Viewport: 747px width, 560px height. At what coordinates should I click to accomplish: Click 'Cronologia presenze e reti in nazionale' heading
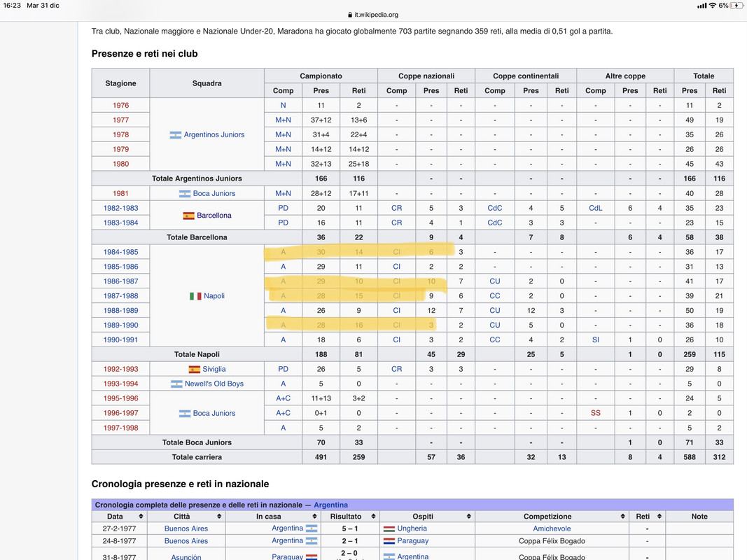pos(180,484)
